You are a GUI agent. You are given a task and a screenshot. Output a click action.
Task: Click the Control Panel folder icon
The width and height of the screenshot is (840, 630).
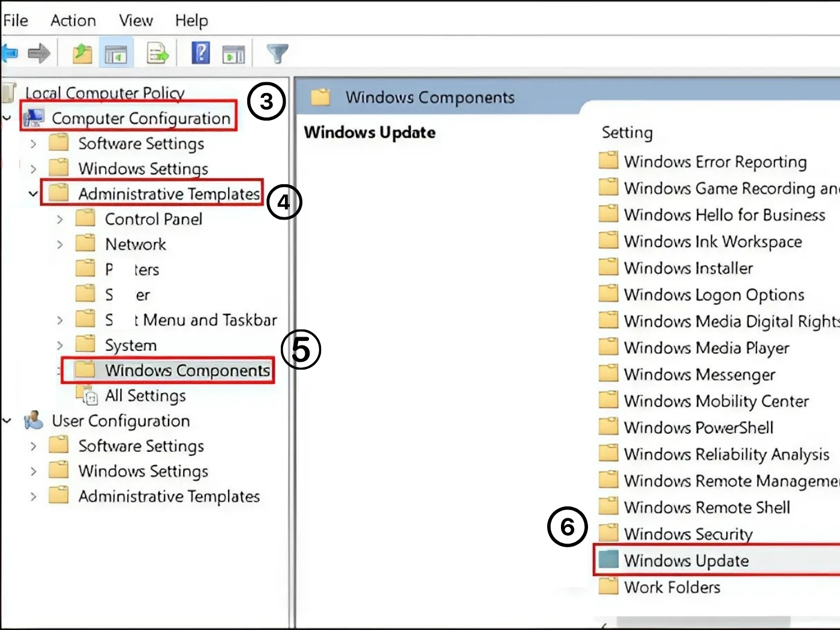[85, 218]
